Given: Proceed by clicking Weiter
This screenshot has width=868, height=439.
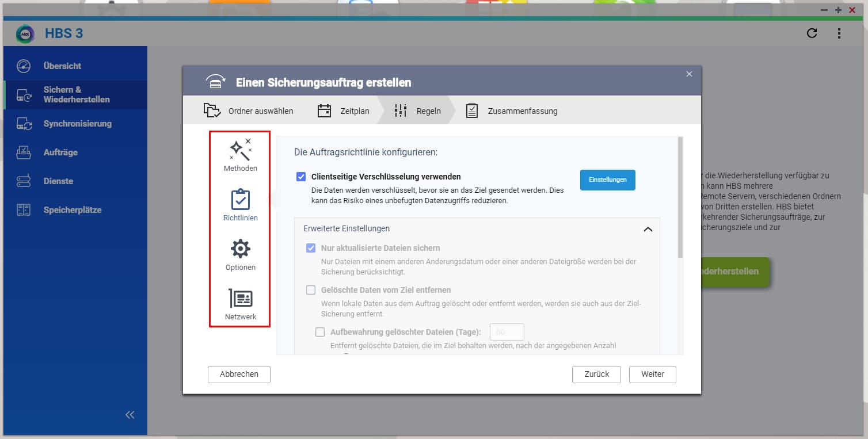Looking at the screenshot, I should [653, 374].
